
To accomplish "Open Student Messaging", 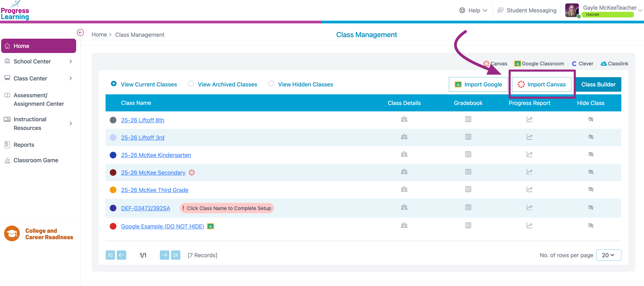I will 527,10.
